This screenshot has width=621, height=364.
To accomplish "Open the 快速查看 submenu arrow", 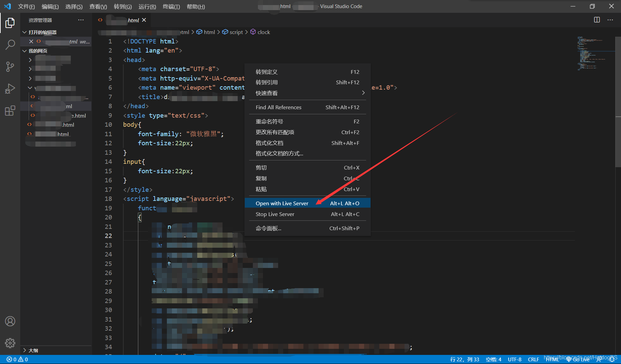I will pos(363,93).
